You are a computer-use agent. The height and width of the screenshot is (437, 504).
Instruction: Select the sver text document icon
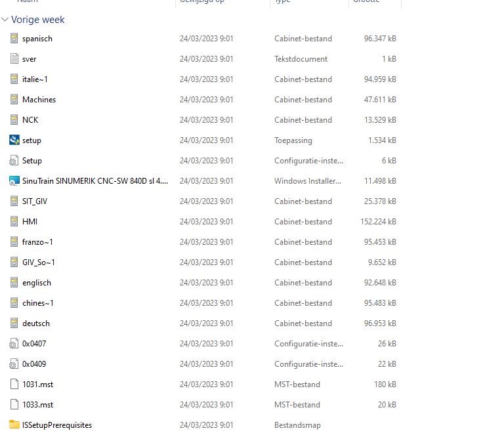[14, 59]
